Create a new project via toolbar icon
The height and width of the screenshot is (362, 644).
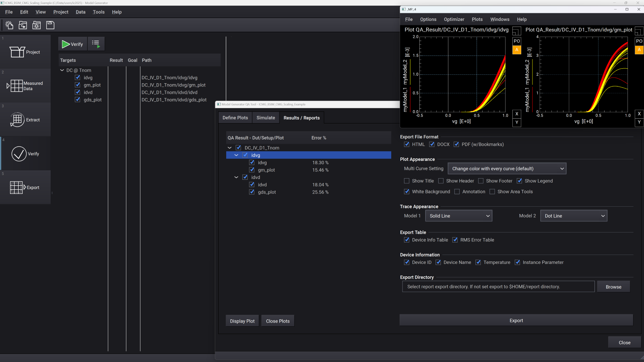click(9, 25)
